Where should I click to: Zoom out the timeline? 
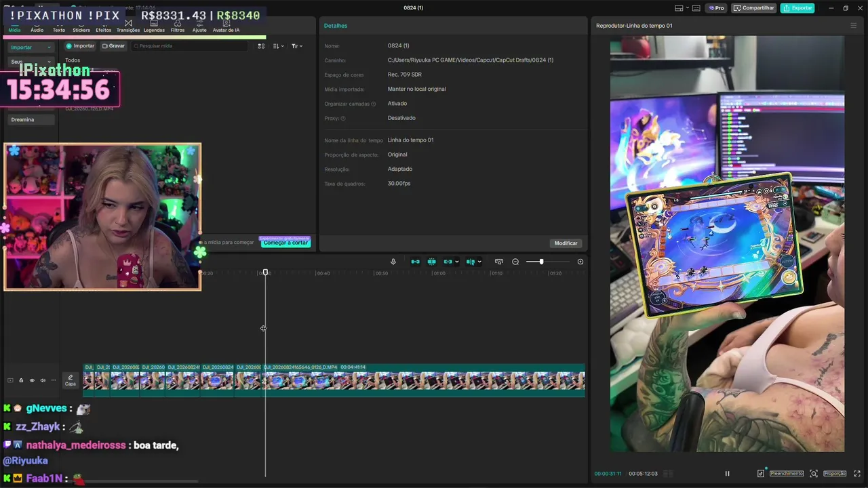[x=515, y=262]
